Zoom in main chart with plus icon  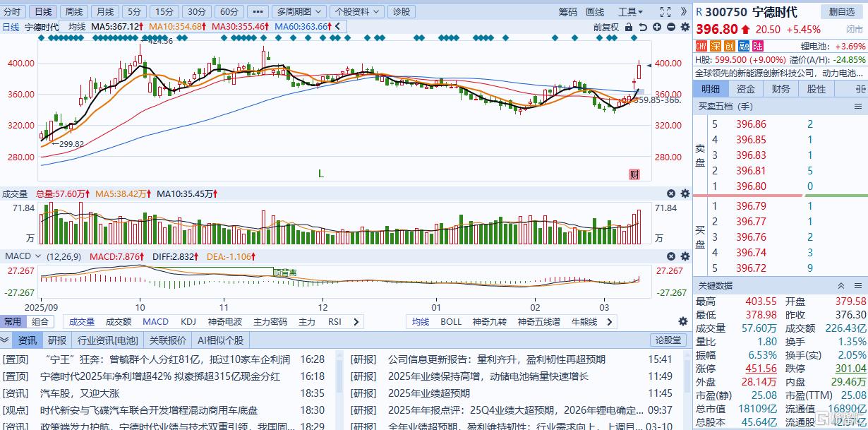[657, 27]
